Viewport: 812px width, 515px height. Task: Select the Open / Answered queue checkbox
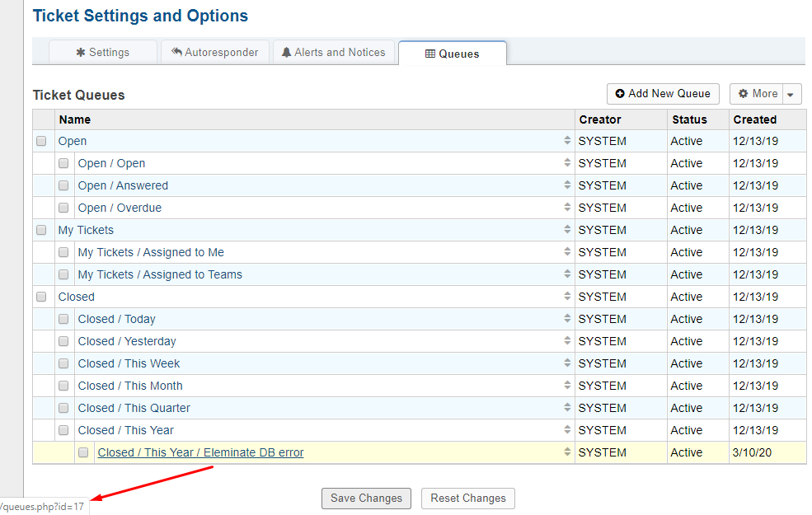pos(63,185)
